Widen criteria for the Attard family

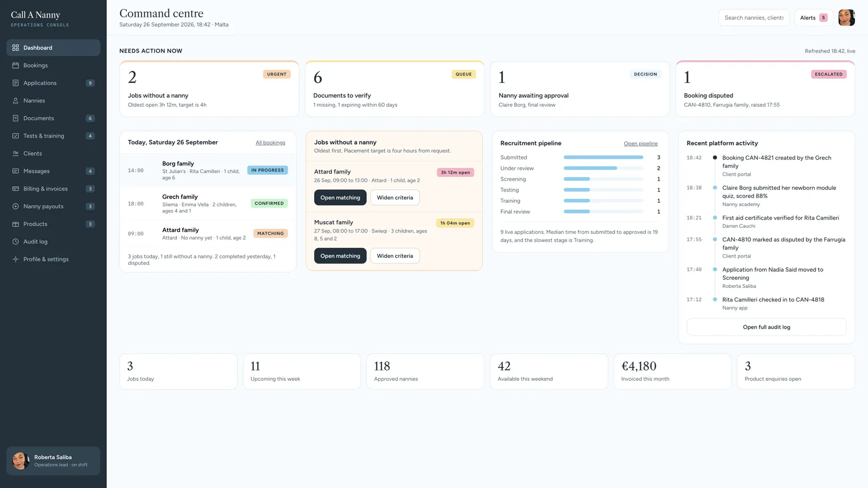tap(395, 197)
